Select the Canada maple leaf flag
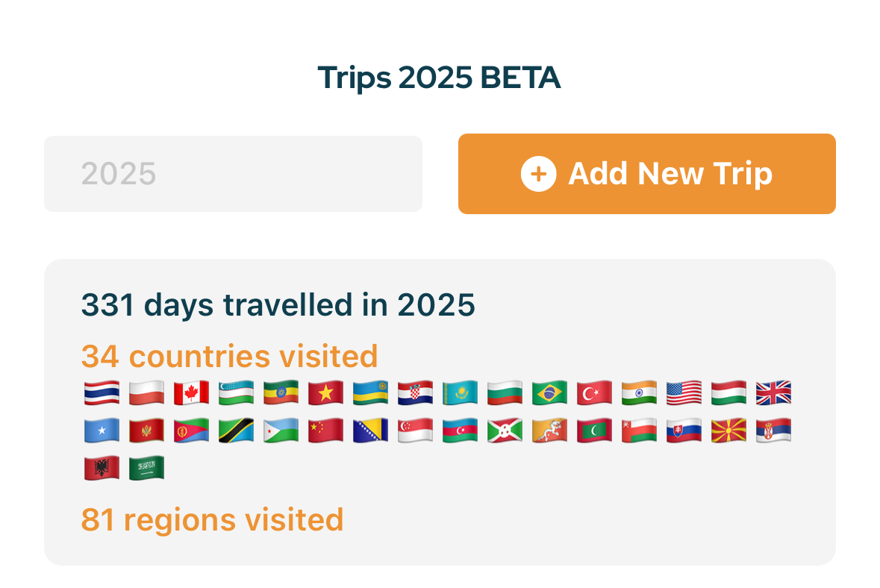880x588 pixels. [x=192, y=393]
